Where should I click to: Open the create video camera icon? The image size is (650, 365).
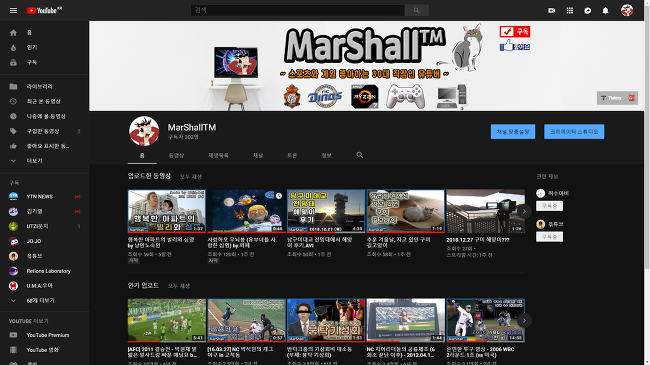pyautogui.click(x=551, y=10)
